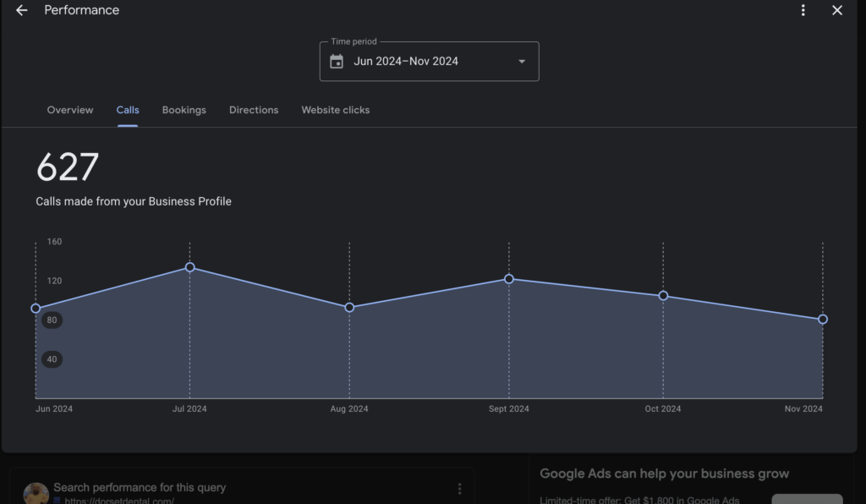Click the 160 y-axis label

54,242
